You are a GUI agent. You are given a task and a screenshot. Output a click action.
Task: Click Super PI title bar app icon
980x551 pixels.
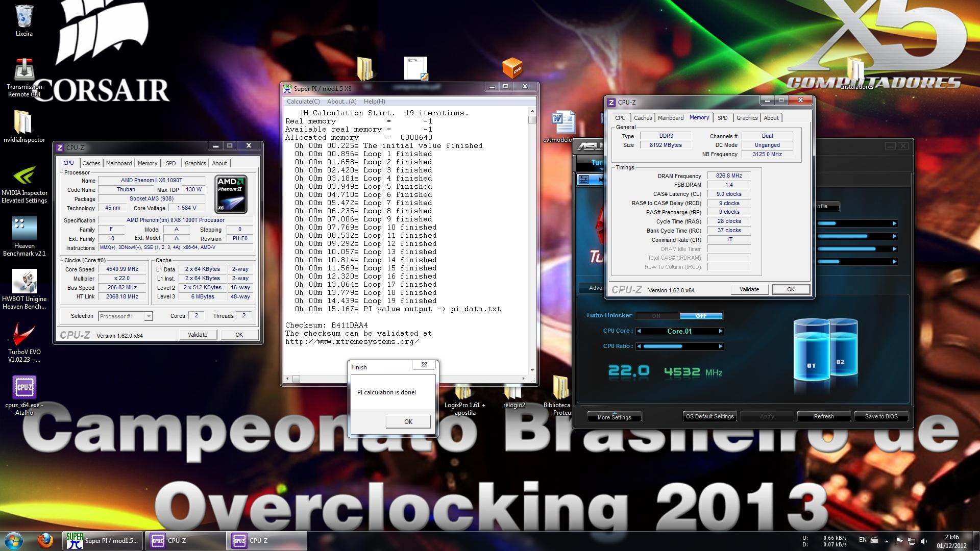point(287,88)
